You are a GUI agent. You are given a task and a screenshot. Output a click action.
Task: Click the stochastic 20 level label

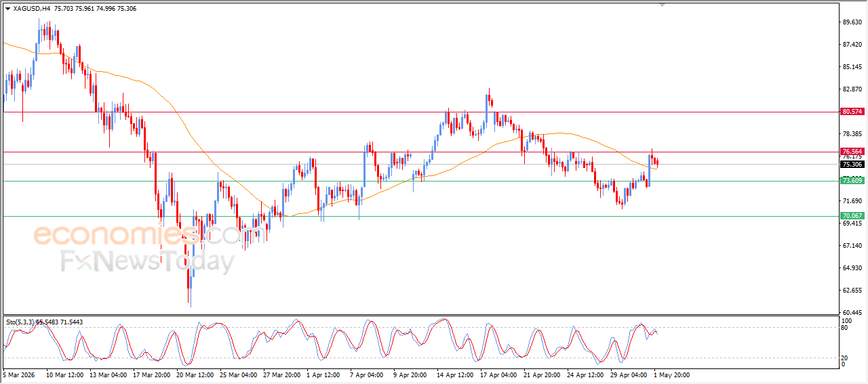845,357
